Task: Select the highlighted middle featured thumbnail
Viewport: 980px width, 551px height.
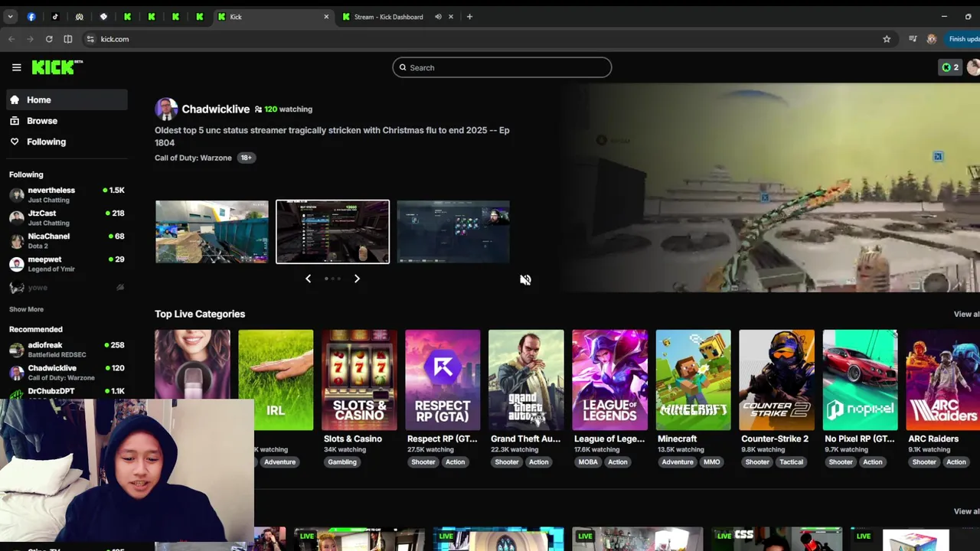Action: 332,232
